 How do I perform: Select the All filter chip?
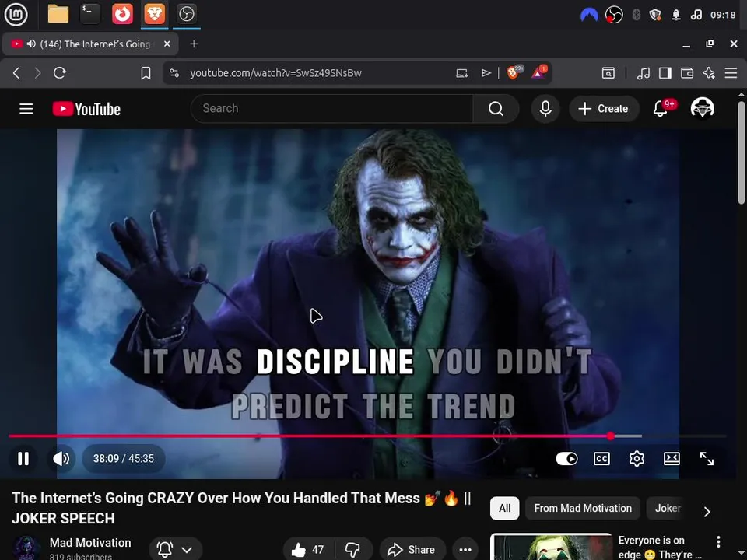pyautogui.click(x=504, y=508)
